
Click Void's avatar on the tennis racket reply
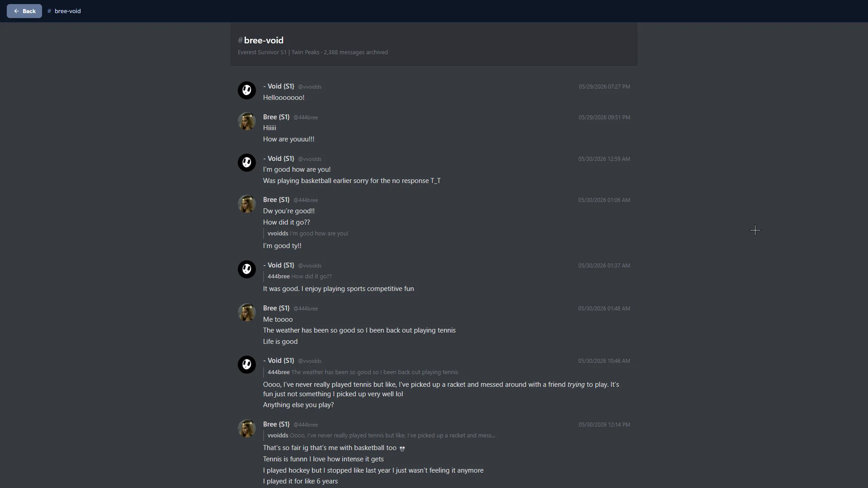point(247,365)
